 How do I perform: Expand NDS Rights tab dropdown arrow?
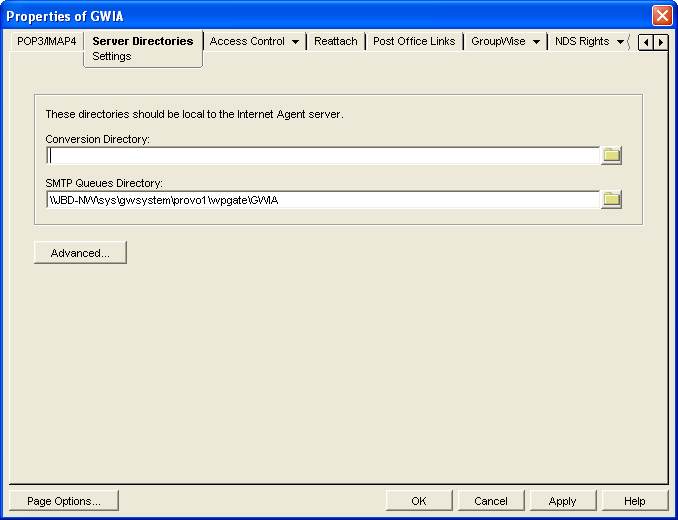[x=620, y=42]
